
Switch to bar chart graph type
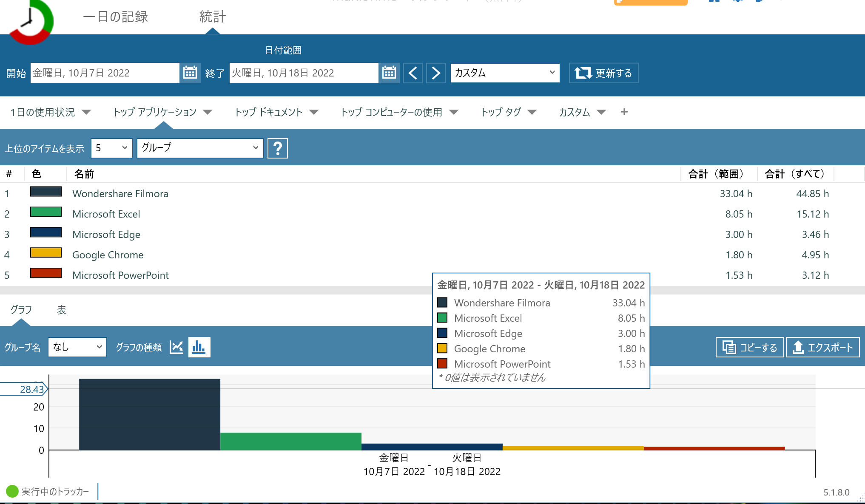point(199,347)
